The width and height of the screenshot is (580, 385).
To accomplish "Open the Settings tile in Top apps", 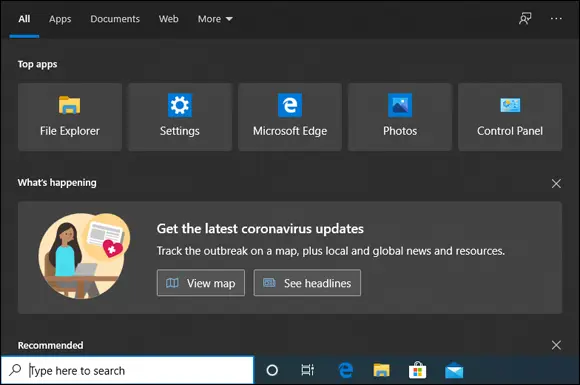I will pyautogui.click(x=180, y=117).
